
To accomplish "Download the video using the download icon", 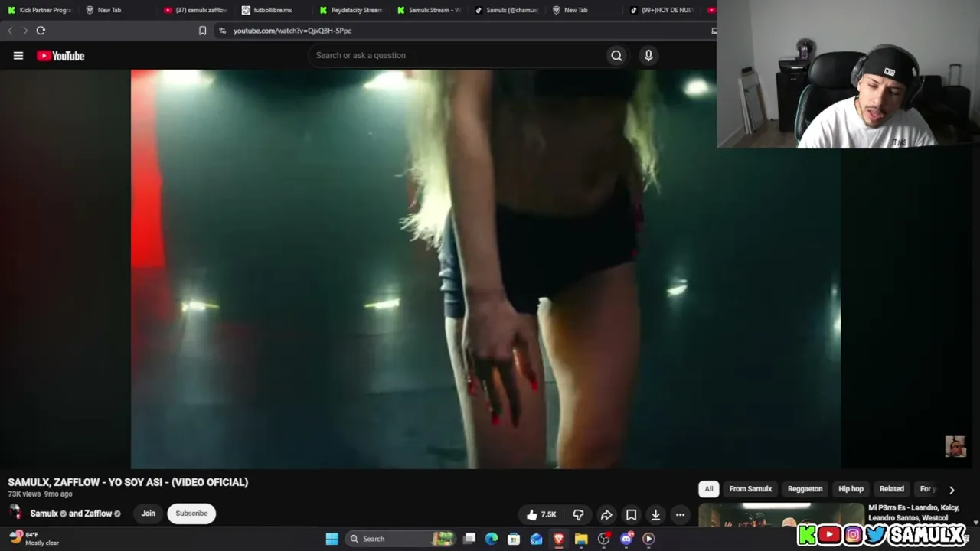I will pyautogui.click(x=655, y=514).
